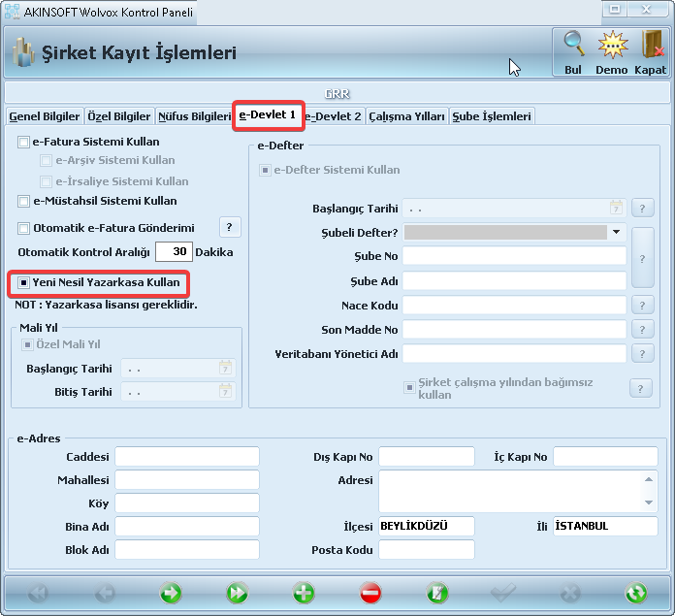This screenshot has height=616, width=675.
Task: Click the Kapat door icon
Action: [652, 44]
